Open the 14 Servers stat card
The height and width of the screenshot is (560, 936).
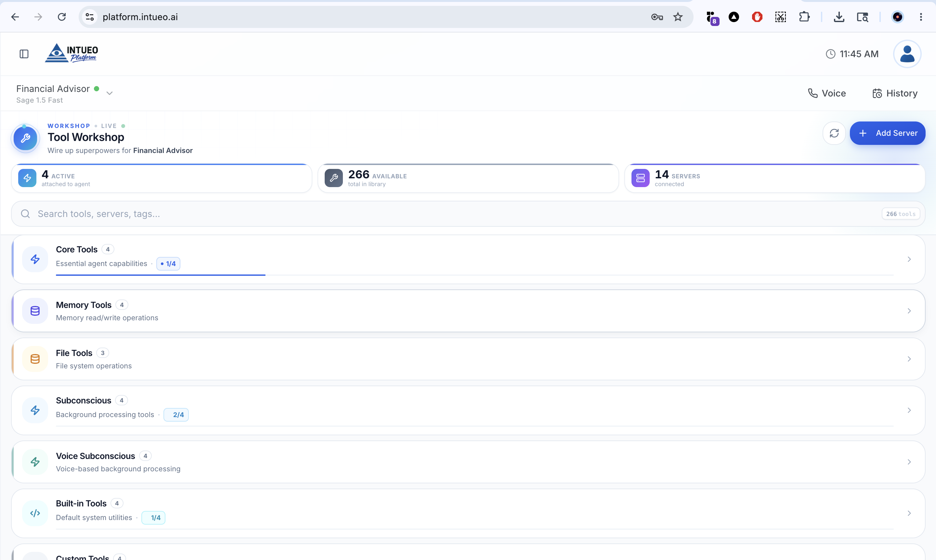click(775, 178)
